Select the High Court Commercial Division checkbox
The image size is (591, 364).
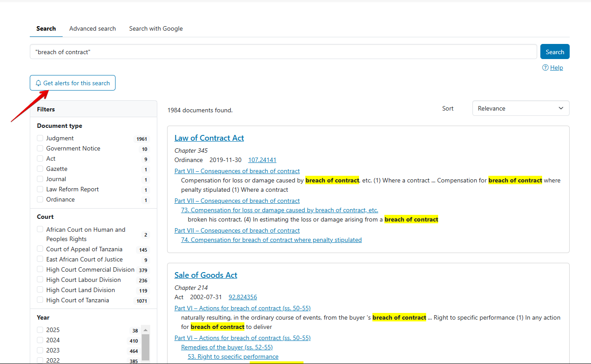40,269
